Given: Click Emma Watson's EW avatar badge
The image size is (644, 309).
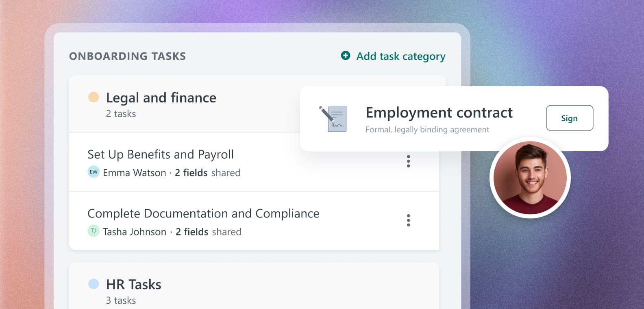Looking at the screenshot, I should click(x=94, y=172).
